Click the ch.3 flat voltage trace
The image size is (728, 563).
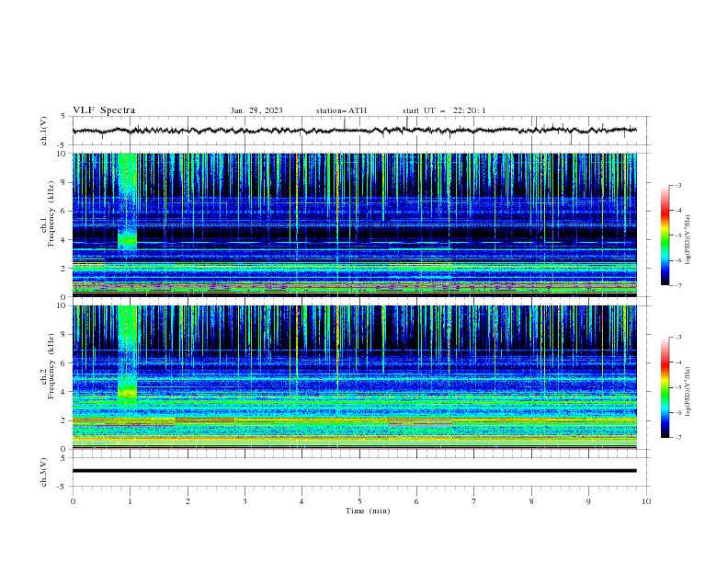[354, 471]
